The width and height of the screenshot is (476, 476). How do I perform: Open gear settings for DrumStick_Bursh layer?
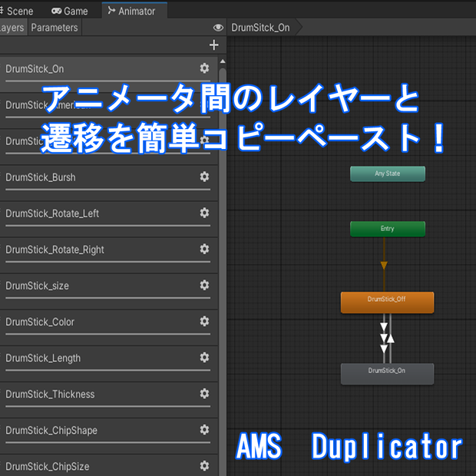point(204,177)
